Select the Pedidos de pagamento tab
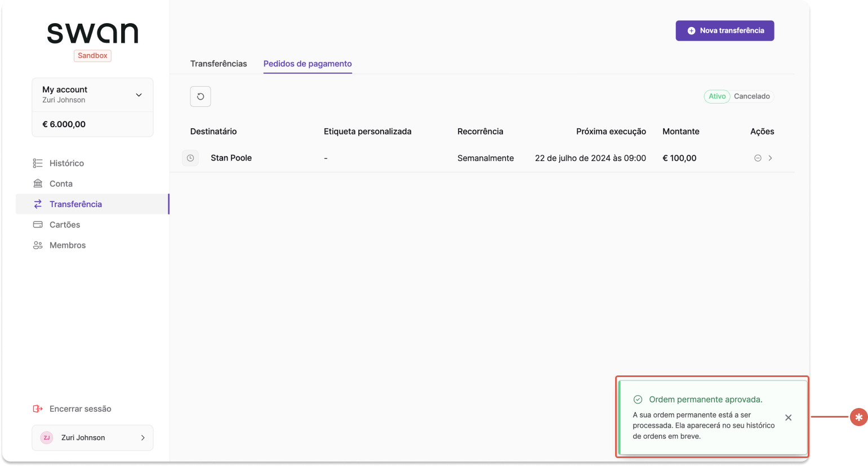 (308, 64)
